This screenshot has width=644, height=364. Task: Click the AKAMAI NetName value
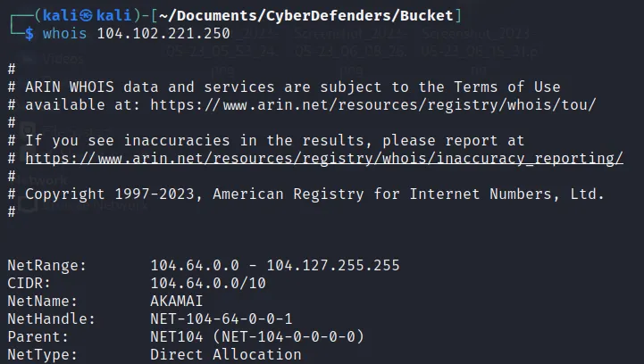pyautogui.click(x=177, y=301)
